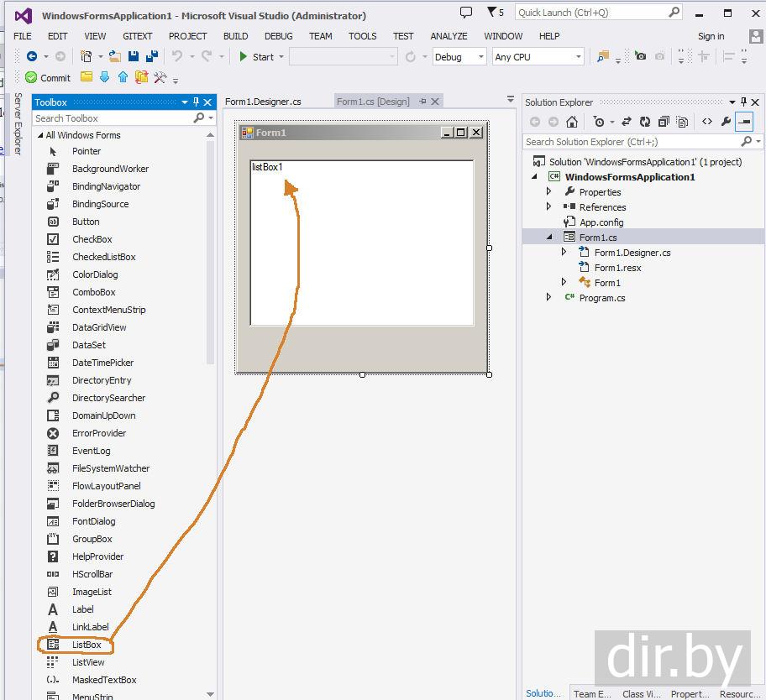This screenshot has width=766, height=700.
Task: Click the Toolbox vertical scrollbar
Action: tap(211, 252)
